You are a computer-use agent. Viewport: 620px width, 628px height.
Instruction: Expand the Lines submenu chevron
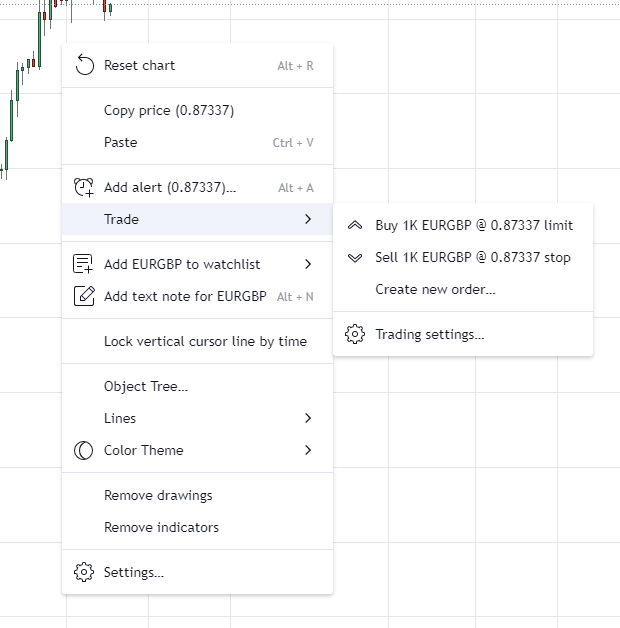pyautogui.click(x=308, y=418)
